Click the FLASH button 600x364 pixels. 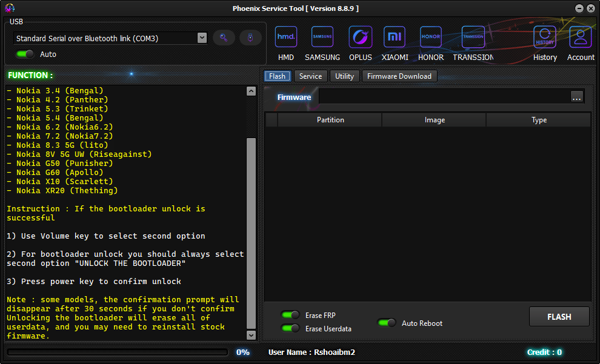[x=559, y=317]
